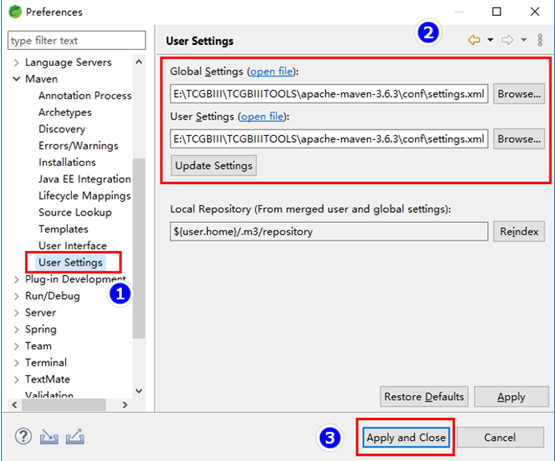Screen dimensions: 555x461
Task: Click the tree scroll left arrow
Action: tap(14, 405)
